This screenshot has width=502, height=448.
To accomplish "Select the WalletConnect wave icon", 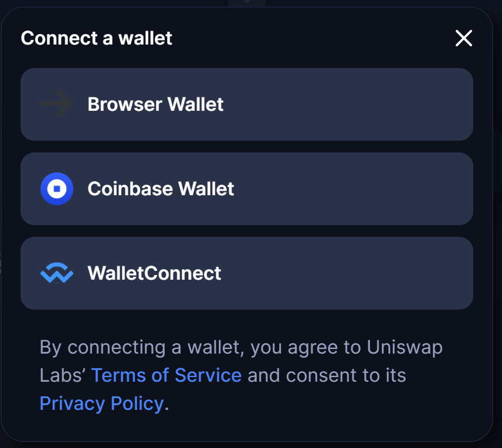I will (x=56, y=273).
